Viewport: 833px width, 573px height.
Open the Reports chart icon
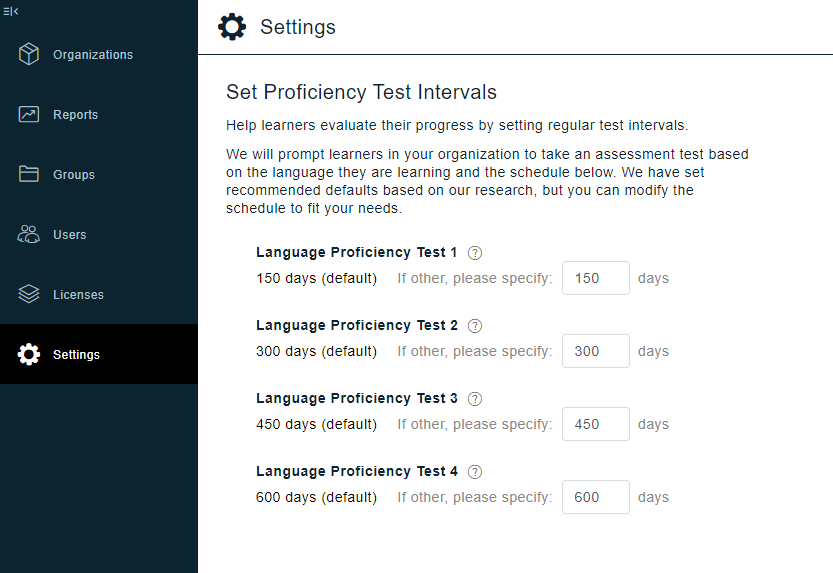(x=29, y=114)
